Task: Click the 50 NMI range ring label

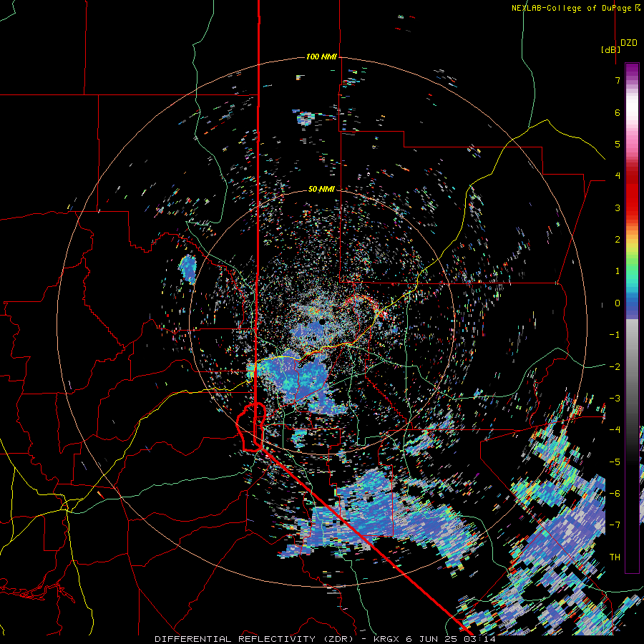Action: (x=321, y=189)
